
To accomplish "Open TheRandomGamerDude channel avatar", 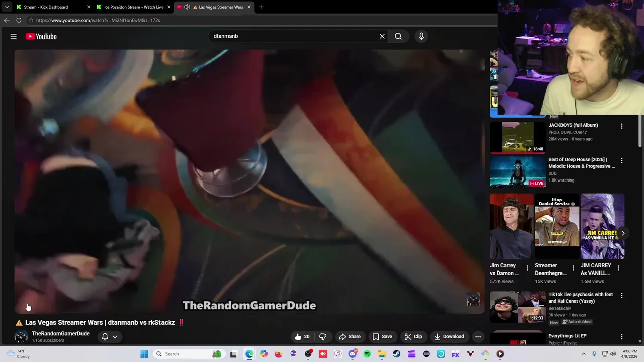I will point(21,337).
